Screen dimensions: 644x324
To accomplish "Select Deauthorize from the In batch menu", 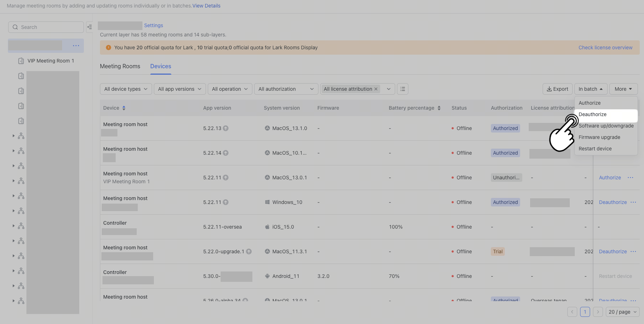I will (x=592, y=114).
